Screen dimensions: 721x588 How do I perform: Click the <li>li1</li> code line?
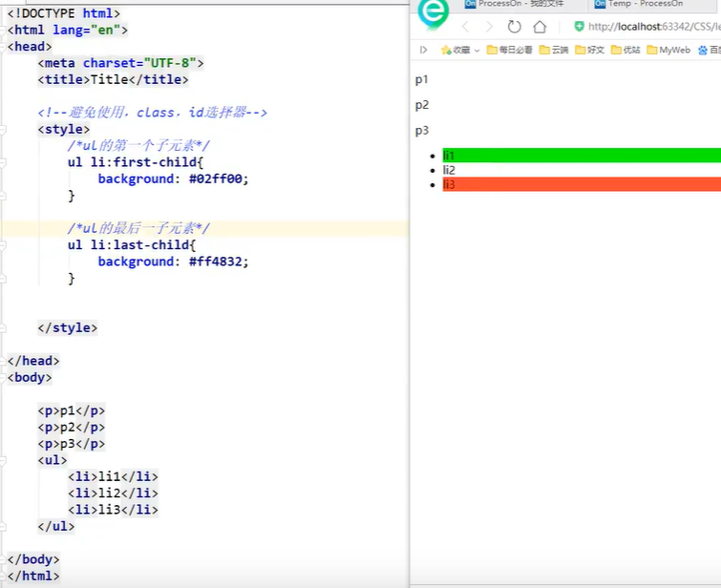point(113,476)
